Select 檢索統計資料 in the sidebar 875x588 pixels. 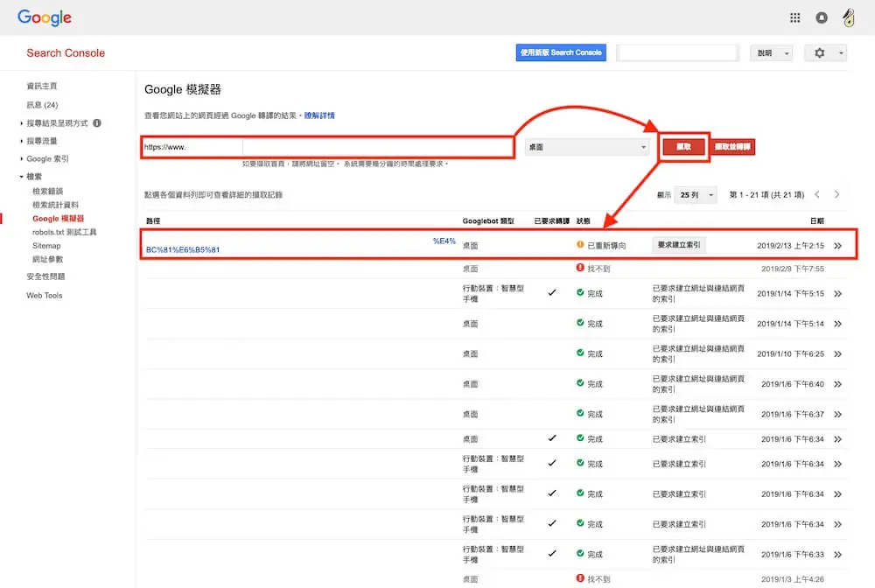click(55, 205)
